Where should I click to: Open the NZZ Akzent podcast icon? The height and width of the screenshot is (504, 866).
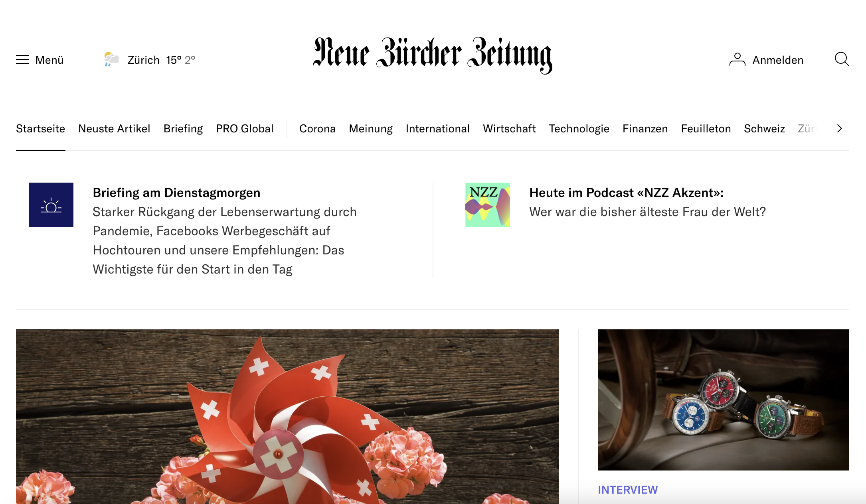click(488, 205)
